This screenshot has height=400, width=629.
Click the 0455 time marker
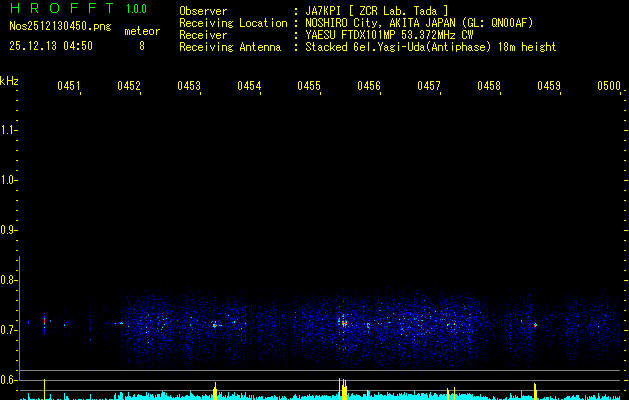click(x=309, y=87)
